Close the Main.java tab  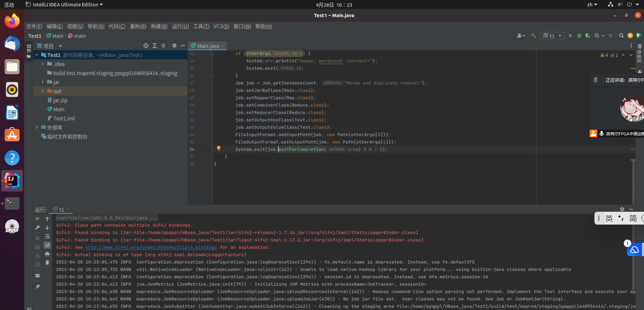[x=223, y=46]
